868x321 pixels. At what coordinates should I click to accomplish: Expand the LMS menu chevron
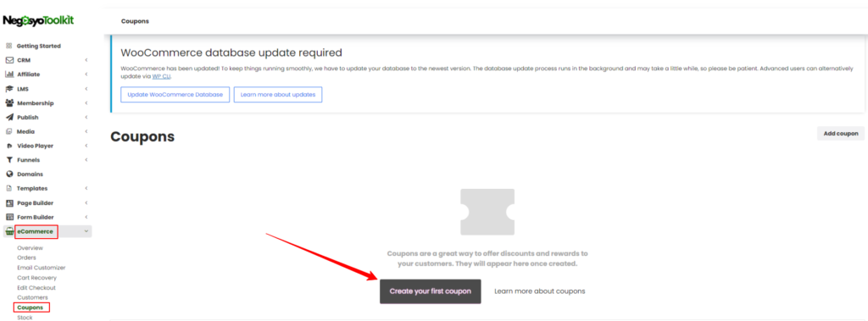pos(86,89)
